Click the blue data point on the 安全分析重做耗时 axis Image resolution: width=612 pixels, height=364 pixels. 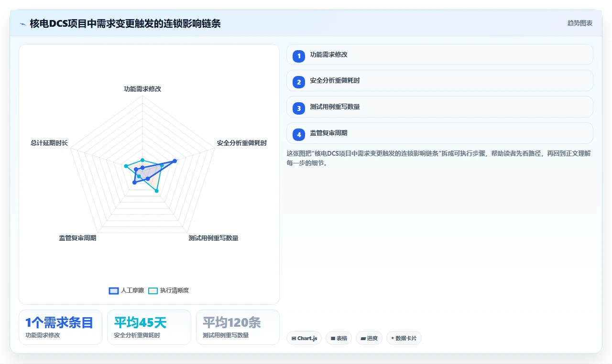coord(175,161)
